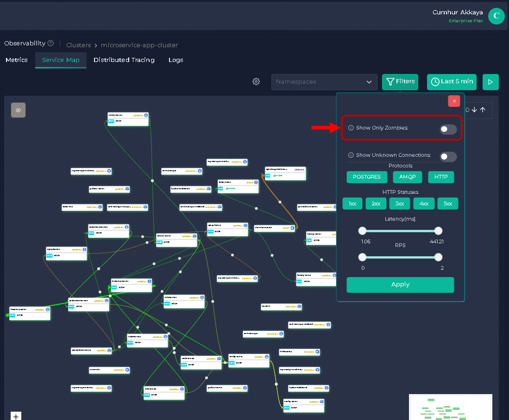Enable the Show Only Zombies toggle
This screenshot has height=420, width=509.
pos(447,130)
